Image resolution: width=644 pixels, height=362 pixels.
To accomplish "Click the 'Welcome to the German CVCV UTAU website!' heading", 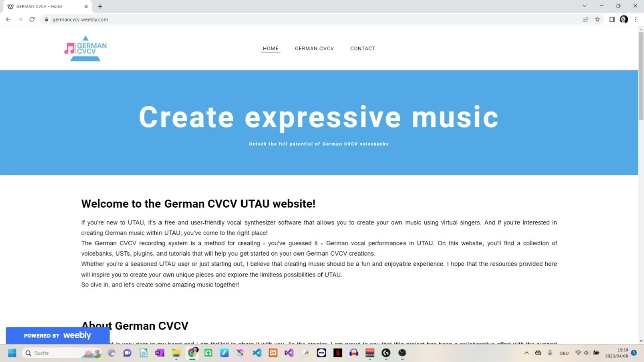I will pos(198,204).
